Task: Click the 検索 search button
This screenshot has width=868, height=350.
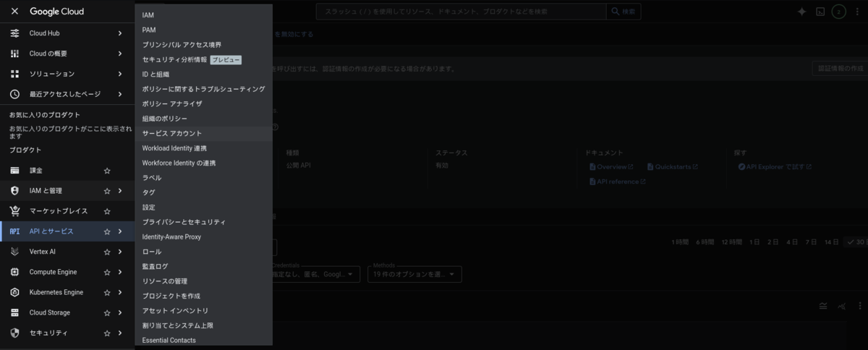Action: pos(624,12)
